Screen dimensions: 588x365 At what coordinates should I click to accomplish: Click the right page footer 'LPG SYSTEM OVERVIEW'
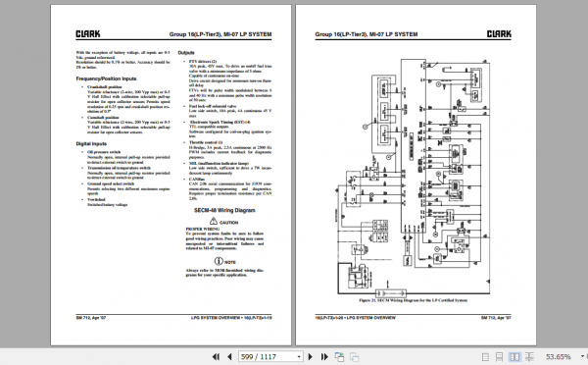pyautogui.click(x=371, y=318)
